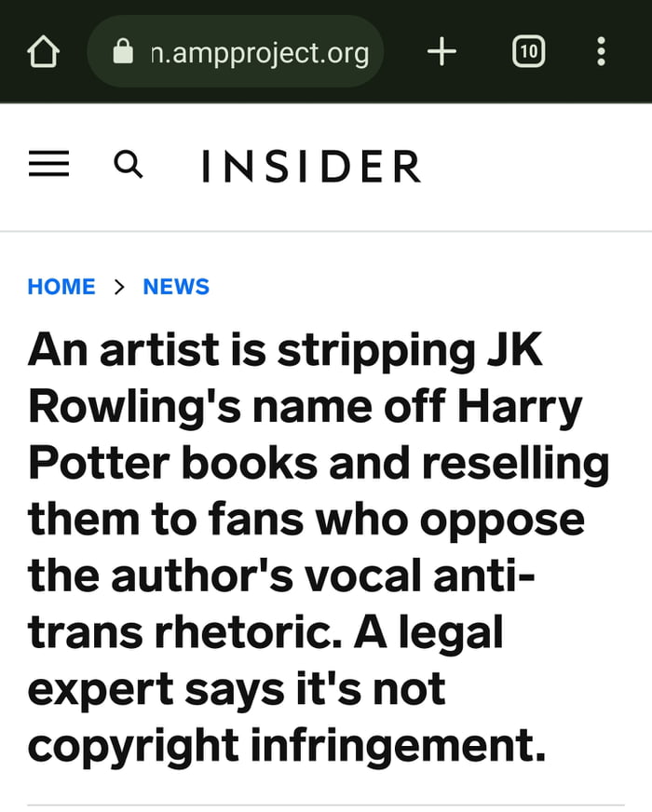Click the article headline's first line
Image resolution: width=652 pixels, height=812 pixels.
[285, 350]
